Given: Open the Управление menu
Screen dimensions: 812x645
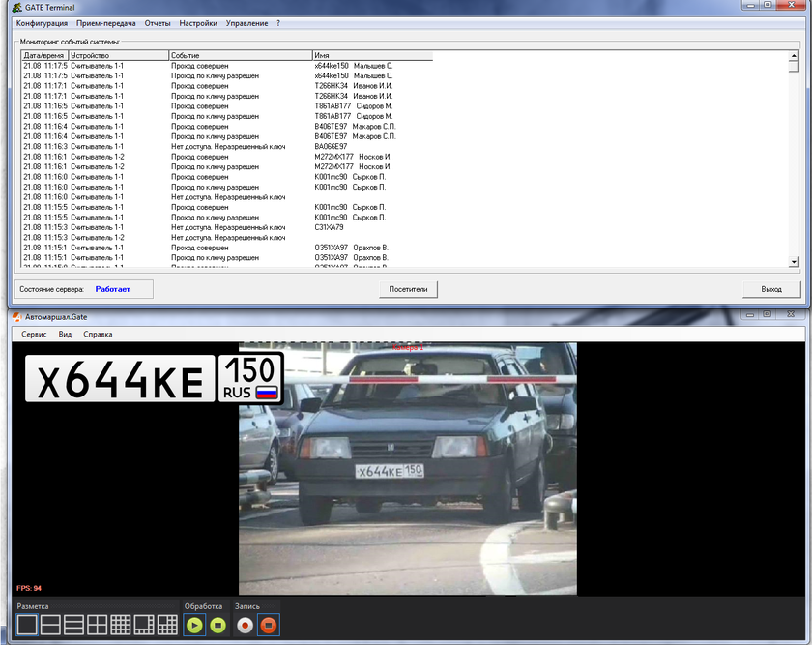Looking at the screenshot, I should (246, 23).
